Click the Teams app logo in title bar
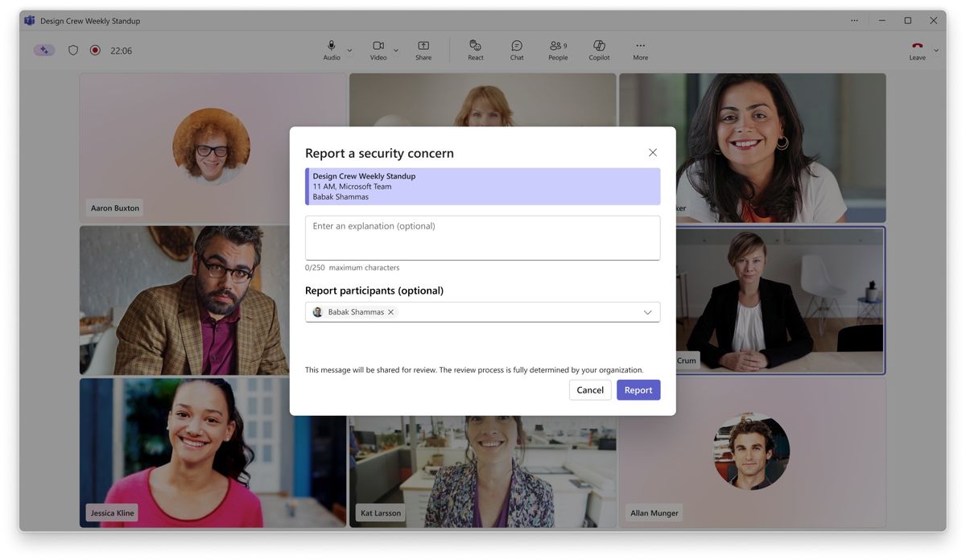The width and height of the screenshot is (966, 560). click(x=30, y=20)
